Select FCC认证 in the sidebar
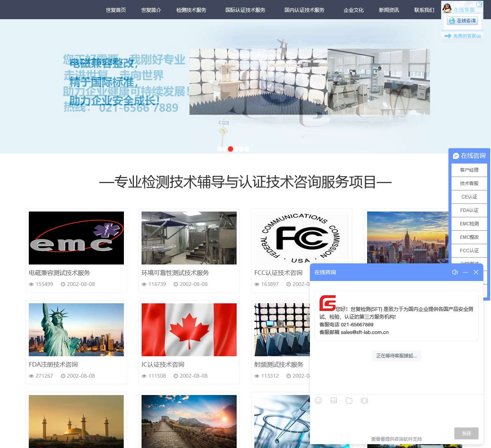491x448 pixels. [x=469, y=251]
